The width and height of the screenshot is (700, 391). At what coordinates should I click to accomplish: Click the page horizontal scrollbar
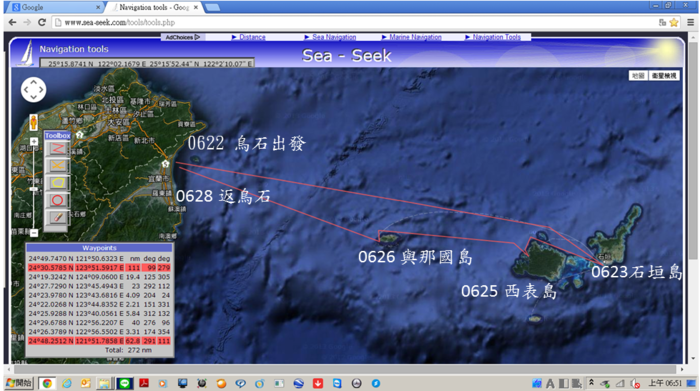pyautogui.click(x=345, y=369)
